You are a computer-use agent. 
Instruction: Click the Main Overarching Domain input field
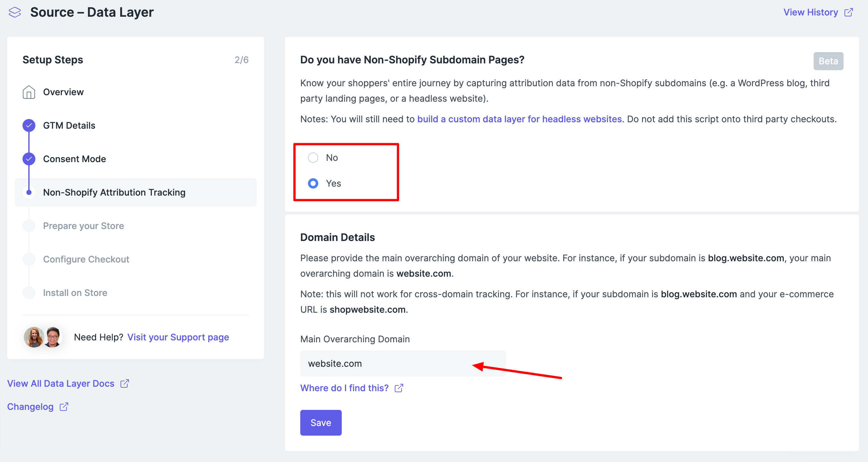pyautogui.click(x=403, y=364)
